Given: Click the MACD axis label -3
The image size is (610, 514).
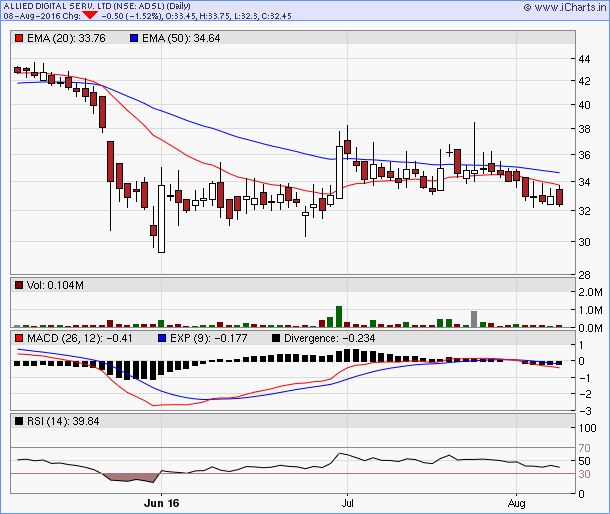Looking at the screenshot, I should [584, 411].
